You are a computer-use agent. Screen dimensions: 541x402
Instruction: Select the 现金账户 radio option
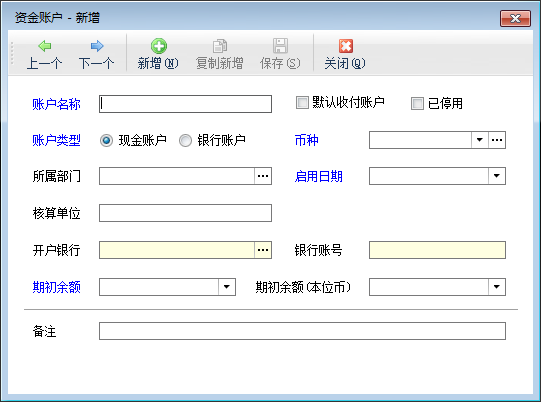click(x=106, y=140)
